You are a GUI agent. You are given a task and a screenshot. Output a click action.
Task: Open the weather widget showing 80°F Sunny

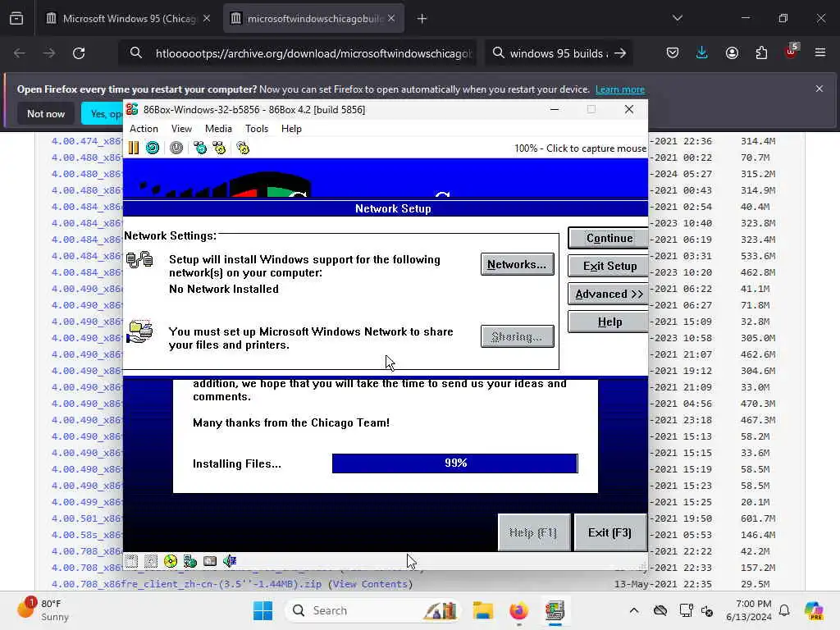(44, 610)
